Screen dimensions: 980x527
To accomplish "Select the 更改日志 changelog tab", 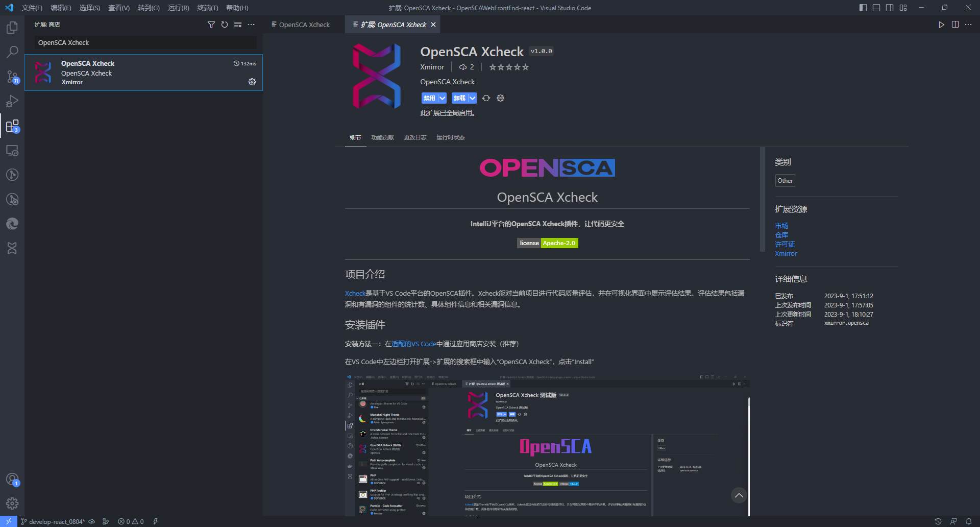I will pyautogui.click(x=415, y=137).
